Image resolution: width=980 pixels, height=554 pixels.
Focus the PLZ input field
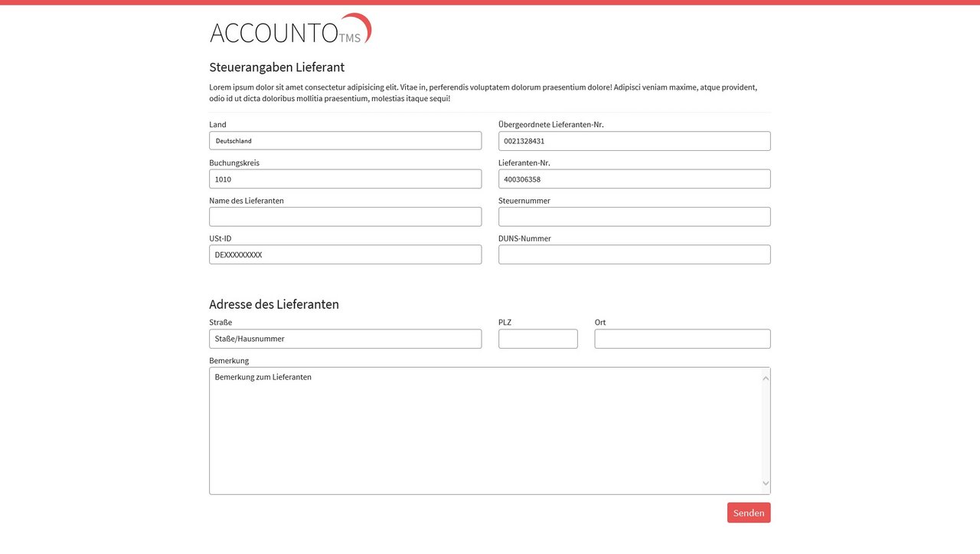coord(537,339)
